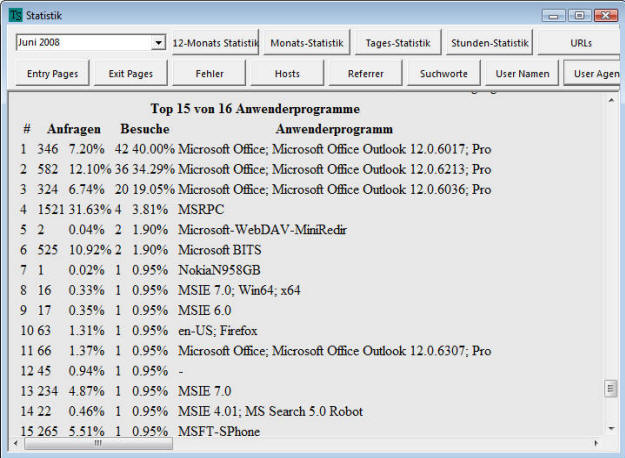Open the Stunden-Statistik report

[489, 42]
